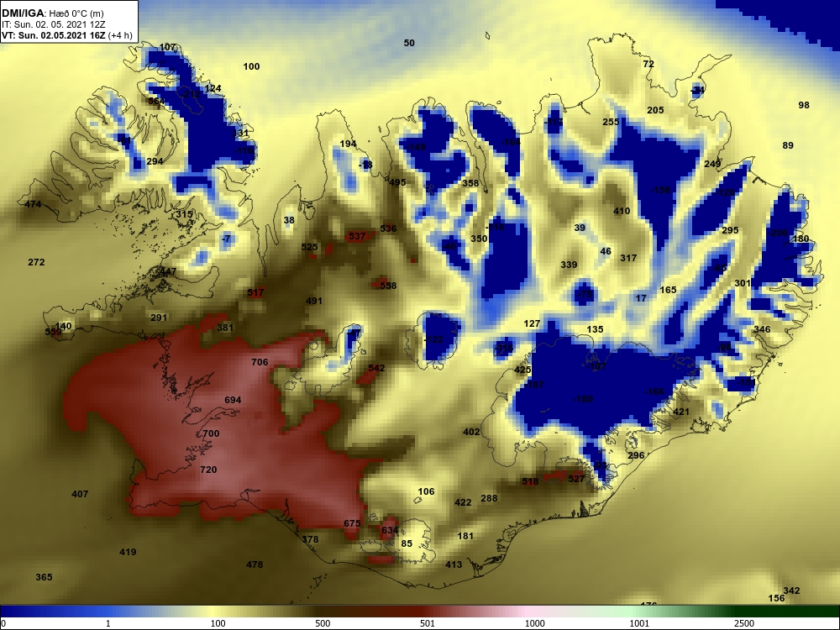
Task: Click the 339 value in the interior
Action: click(569, 265)
